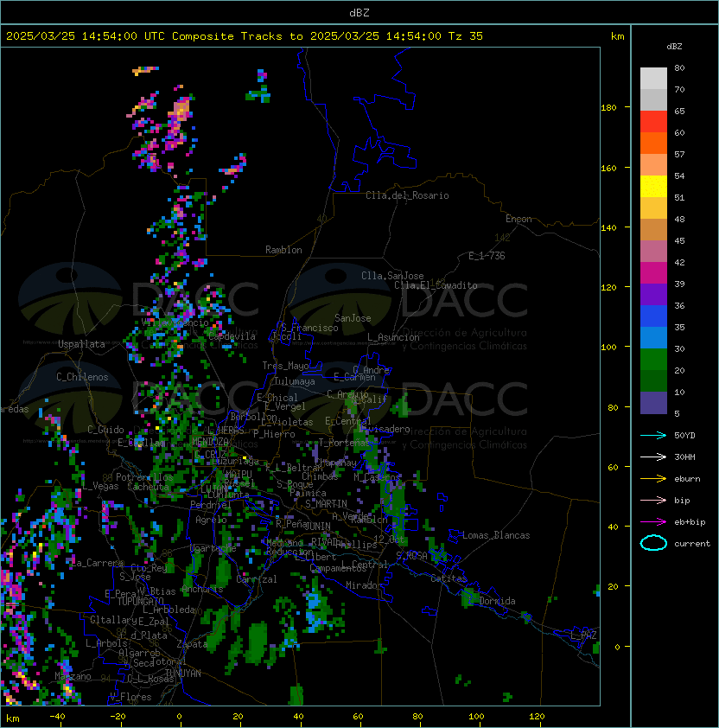Viewport: 719px width, 728px height.
Task: Click the magenta eb+bip arrow legend icon
Action: [653, 522]
